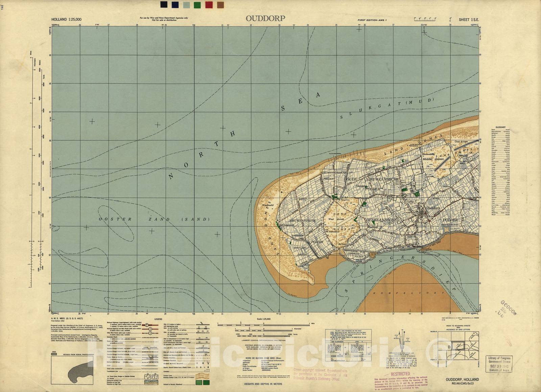Click the Ouddorp town name on map
Screen dimensions: 541x392
(x=433, y=208)
